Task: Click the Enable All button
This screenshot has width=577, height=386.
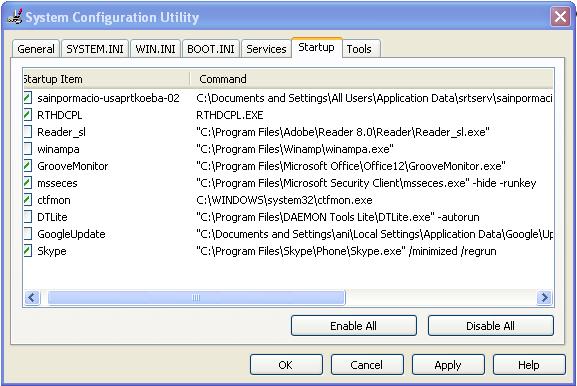Action: [x=354, y=326]
